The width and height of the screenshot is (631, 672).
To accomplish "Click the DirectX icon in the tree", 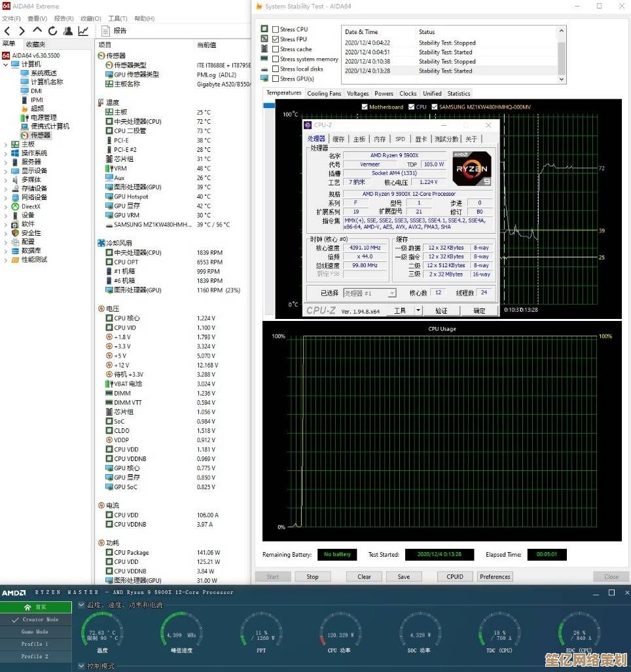I will [x=15, y=206].
